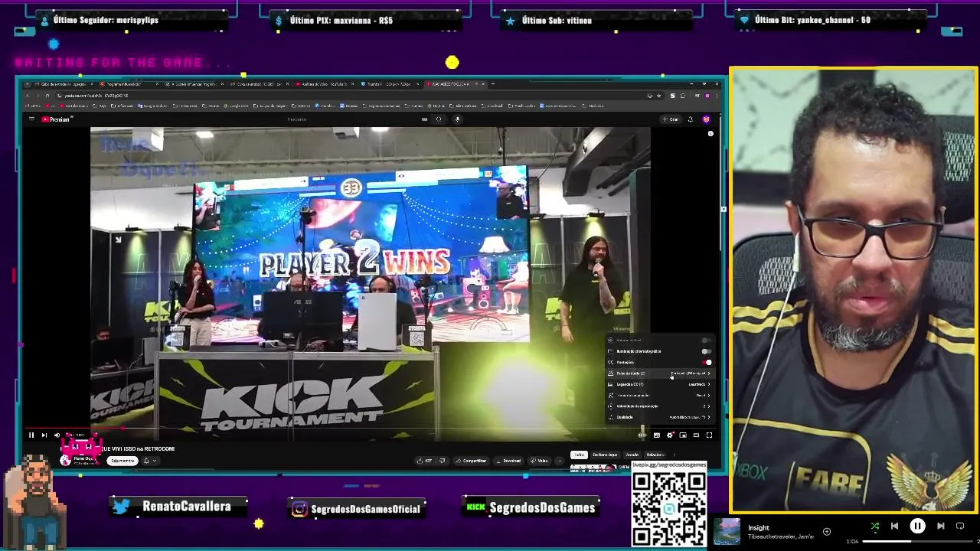Image resolution: width=980 pixels, height=551 pixels.
Task: Open Faixa de áudio submenu
Action: pos(659,373)
